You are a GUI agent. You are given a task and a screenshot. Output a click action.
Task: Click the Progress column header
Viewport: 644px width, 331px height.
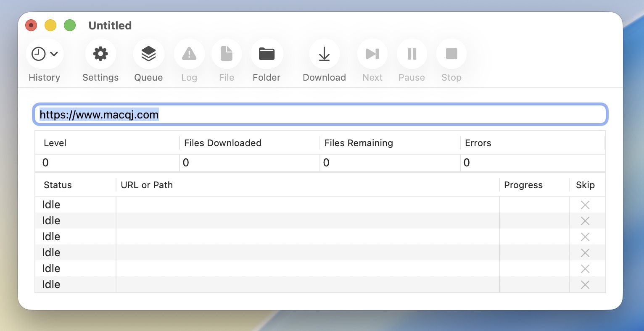pyautogui.click(x=523, y=185)
